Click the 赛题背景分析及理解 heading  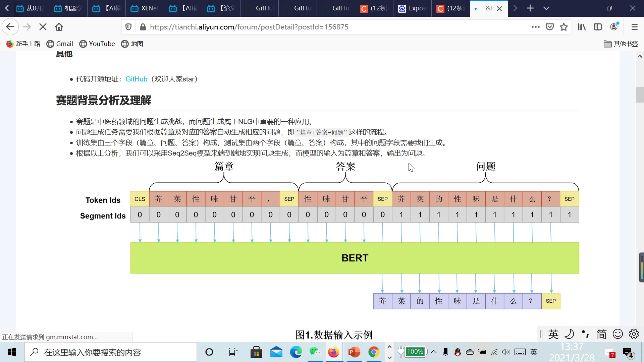104,100
